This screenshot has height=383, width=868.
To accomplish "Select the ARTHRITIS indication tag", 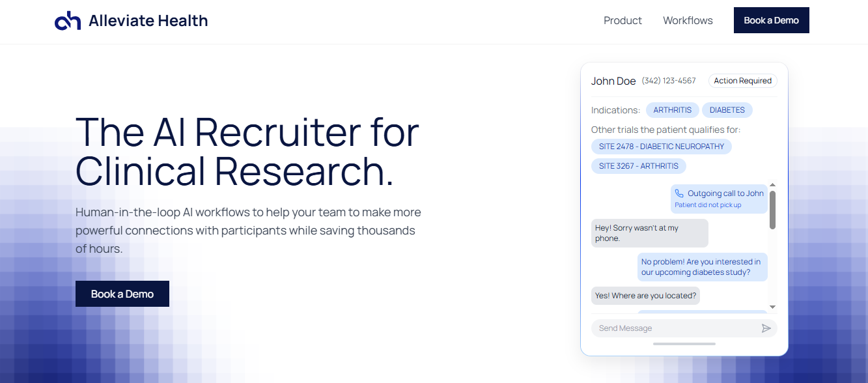I will (673, 110).
